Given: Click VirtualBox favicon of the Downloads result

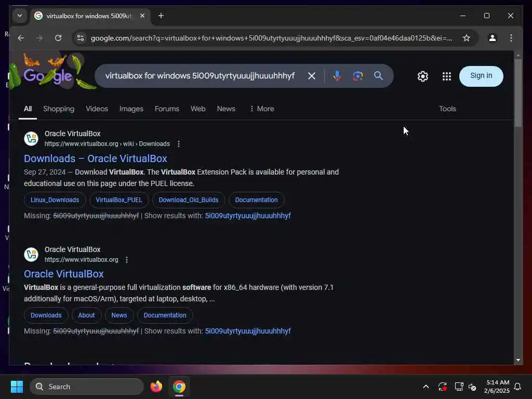Looking at the screenshot, I should (31, 139).
